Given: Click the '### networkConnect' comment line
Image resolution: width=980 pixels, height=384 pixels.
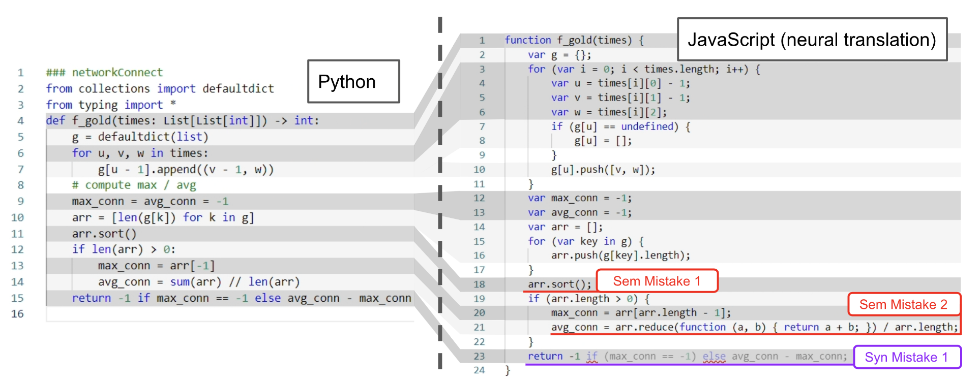Looking at the screenshot, I should pyautogui.click(x=104, y=73).
